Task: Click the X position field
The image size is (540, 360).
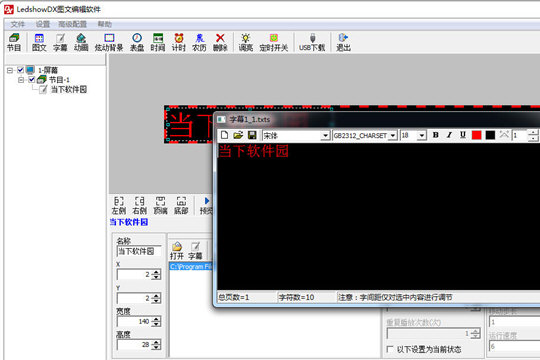Action: click(134, 275)
